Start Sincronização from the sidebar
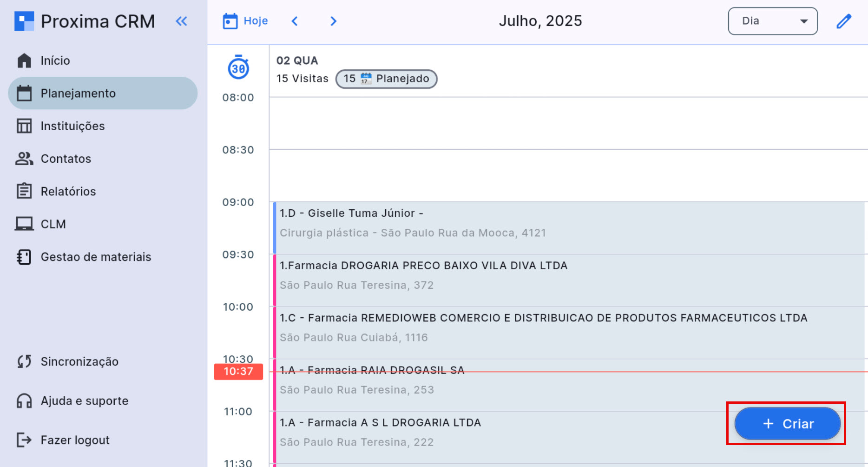Screen dimensions: 868x467 [x=79, y=361]
